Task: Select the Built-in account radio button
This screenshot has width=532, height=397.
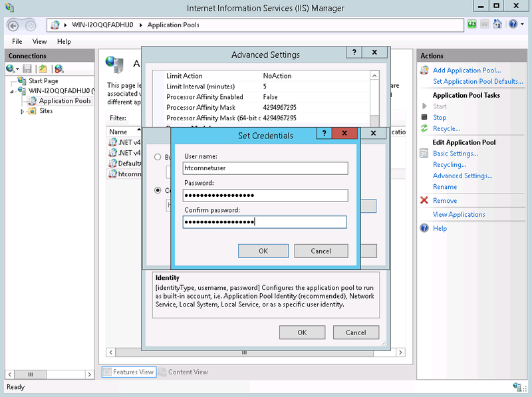Action: point(158,157)
